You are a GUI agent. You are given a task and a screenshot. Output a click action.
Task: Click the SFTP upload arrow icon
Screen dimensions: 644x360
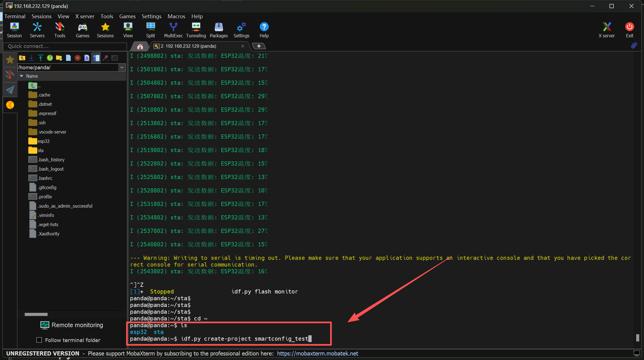[x=41, y=58]
